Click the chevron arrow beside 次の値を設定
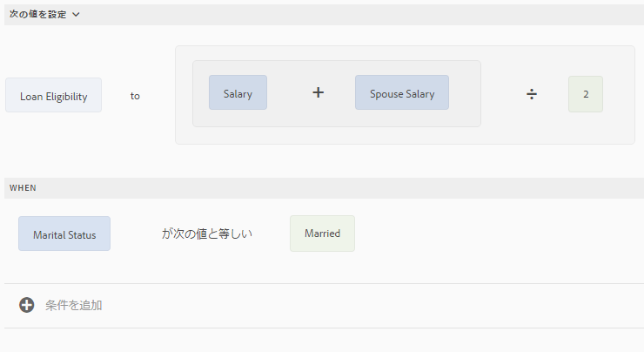 [76, 15]
